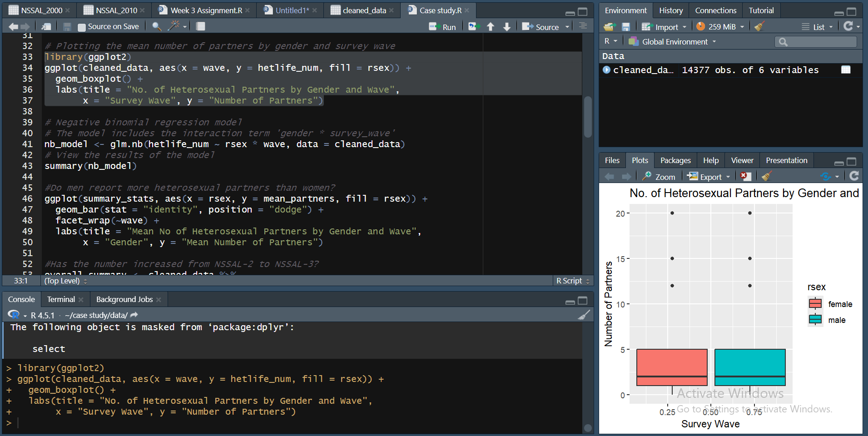Open the Global Environment dropdown
The width and height of the screenshot is (868, 436).
point(672,41)
